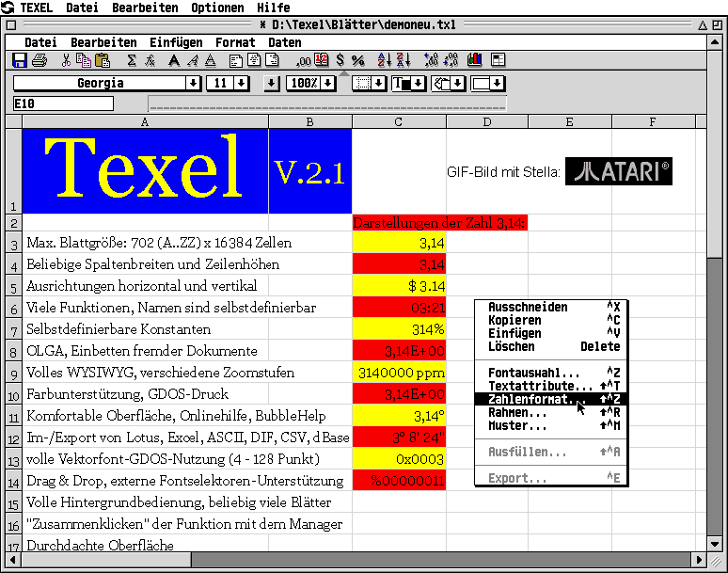The image size is (728, 573).
Task: Click the align center icon
Action: click(254, 60)
